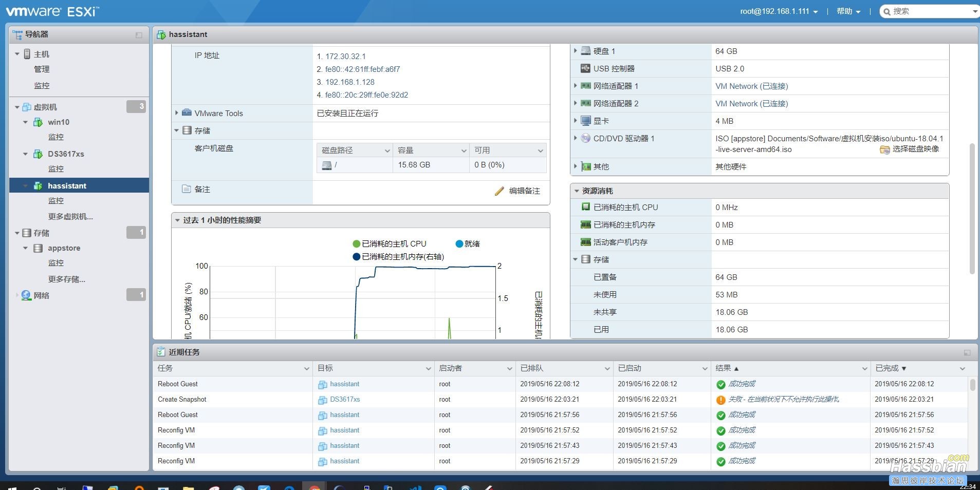Open More storage (更多存储...)
This screenshot has width=980, height=490.
coord(67,279)
